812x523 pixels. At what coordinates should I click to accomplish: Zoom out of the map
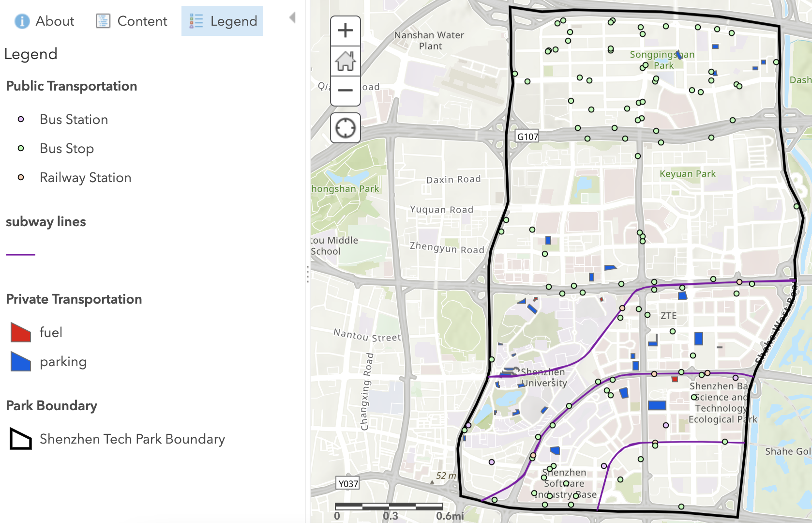point(345,91)
